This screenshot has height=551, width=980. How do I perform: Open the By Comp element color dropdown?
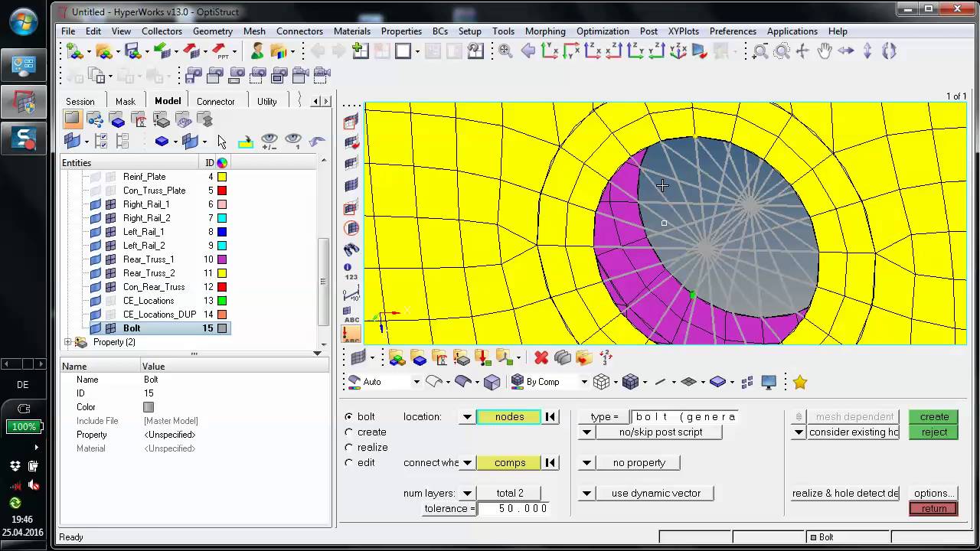click(x=583, y=382)
